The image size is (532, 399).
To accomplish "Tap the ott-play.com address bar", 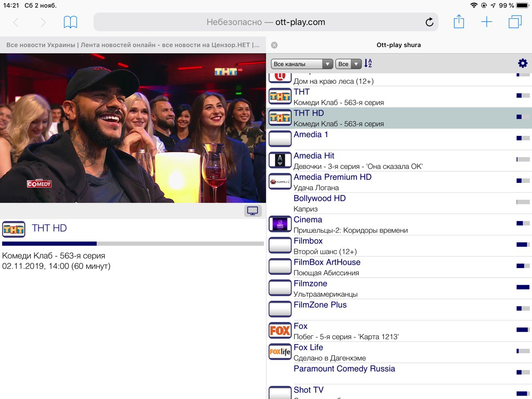I will [x=266, y=22].
